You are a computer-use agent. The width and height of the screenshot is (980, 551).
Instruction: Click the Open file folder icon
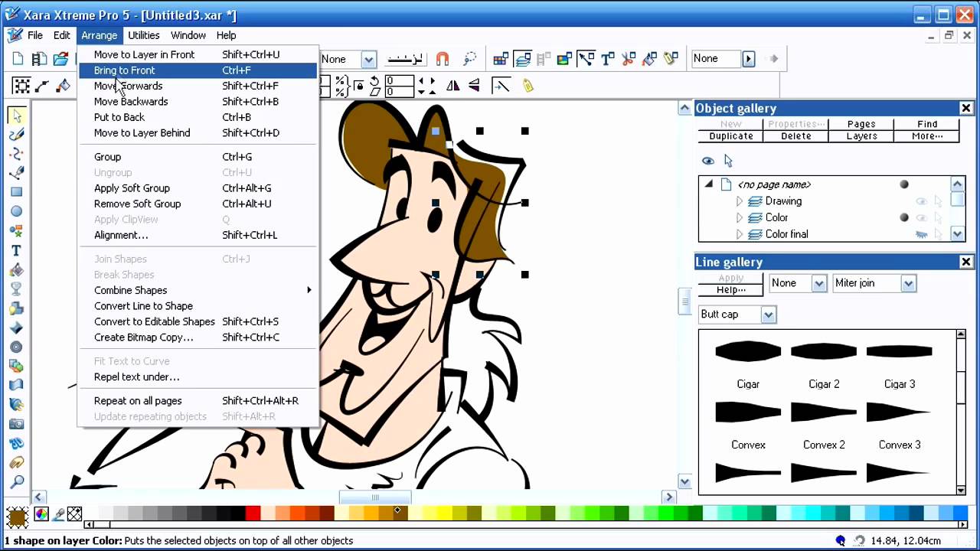60,59
